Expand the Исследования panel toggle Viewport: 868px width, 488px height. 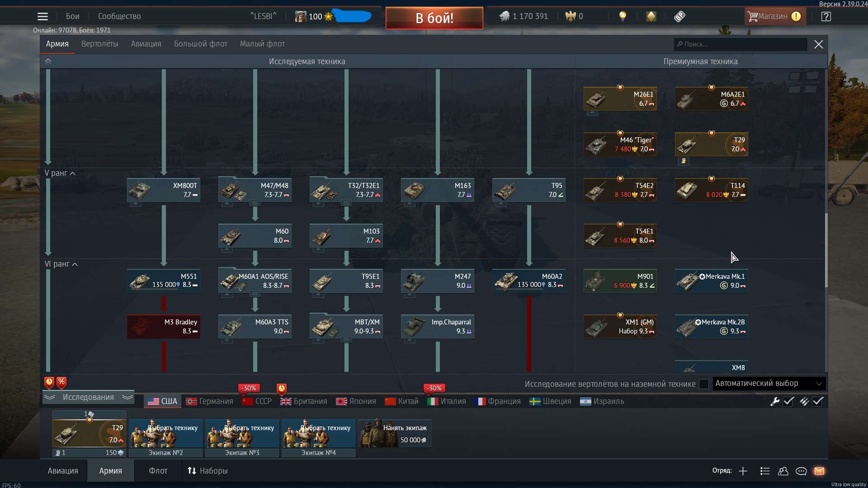tap(88, 397)
